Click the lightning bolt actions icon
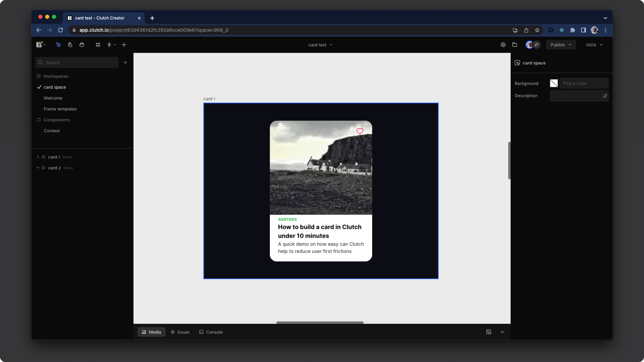Image resolution: width=644 pixels, height=362 pixels. (109, 45)
